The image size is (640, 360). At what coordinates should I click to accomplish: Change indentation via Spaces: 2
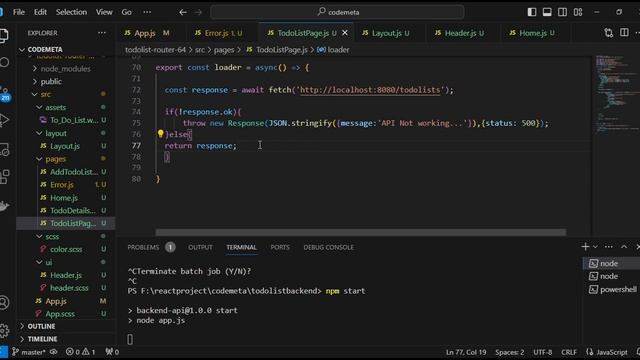click(x=509, y=352)
